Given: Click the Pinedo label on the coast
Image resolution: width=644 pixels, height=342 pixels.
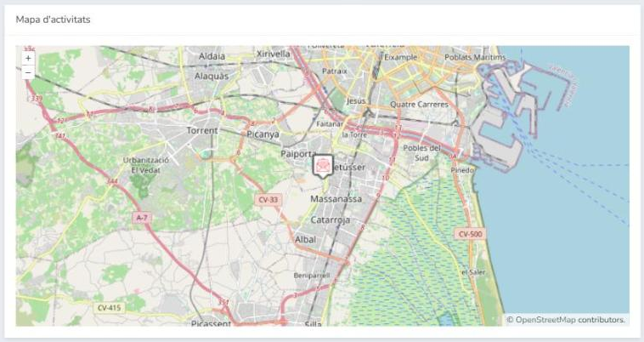Looking at the screenshot, I should 462,170.
